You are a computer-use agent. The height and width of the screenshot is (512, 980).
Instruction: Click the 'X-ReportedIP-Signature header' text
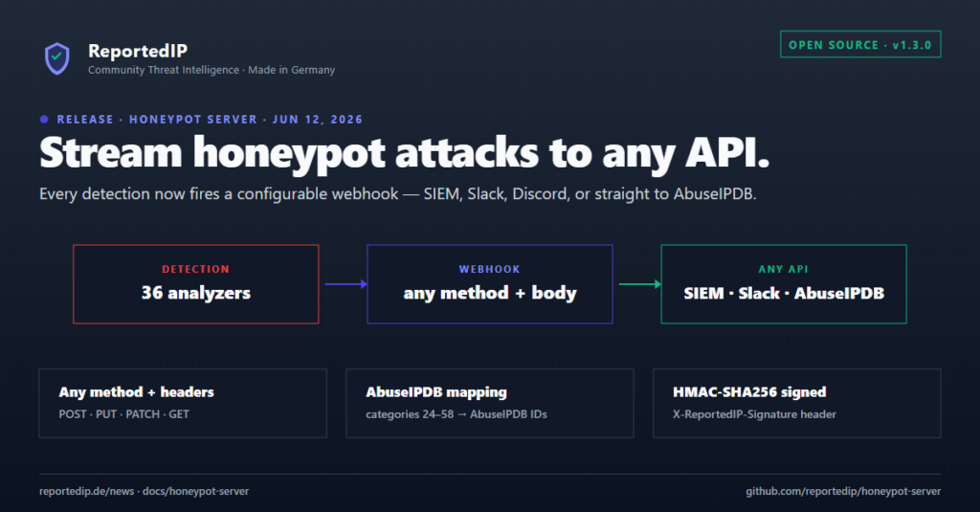pyautogui.click(x=754, y=413)
